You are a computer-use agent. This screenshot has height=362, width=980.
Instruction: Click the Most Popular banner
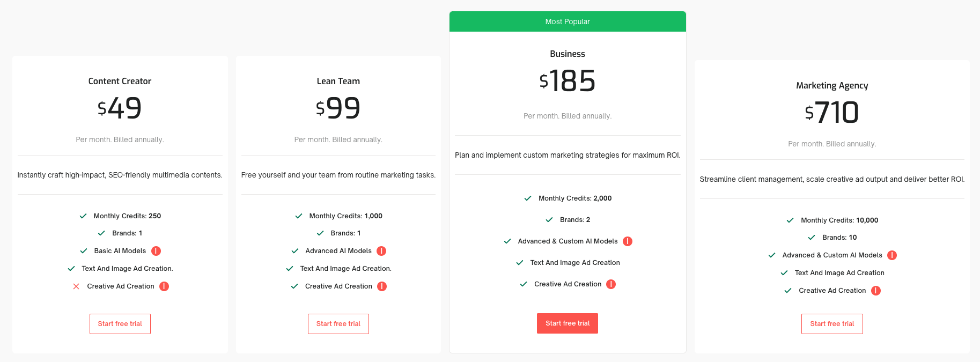(x=567, y=21)
